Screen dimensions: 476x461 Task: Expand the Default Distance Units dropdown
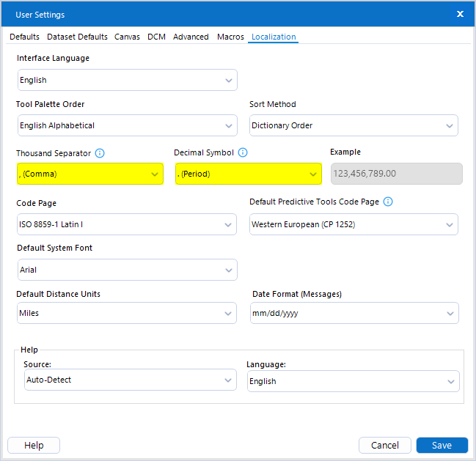127,313
